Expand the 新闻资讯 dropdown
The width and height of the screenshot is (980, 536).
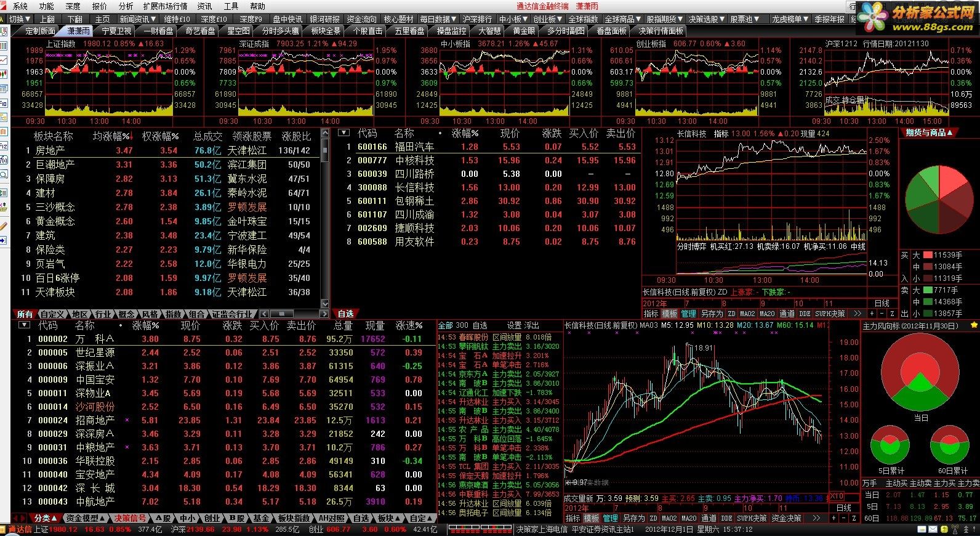138,19
